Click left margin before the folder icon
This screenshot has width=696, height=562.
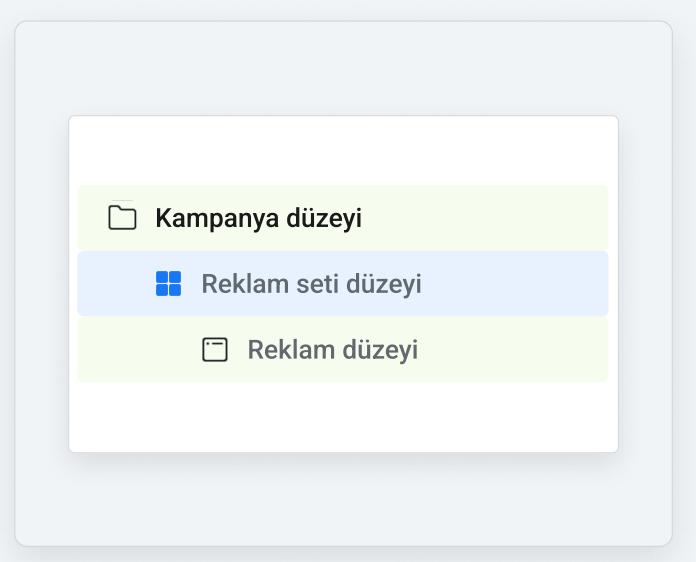coord(92,218)
